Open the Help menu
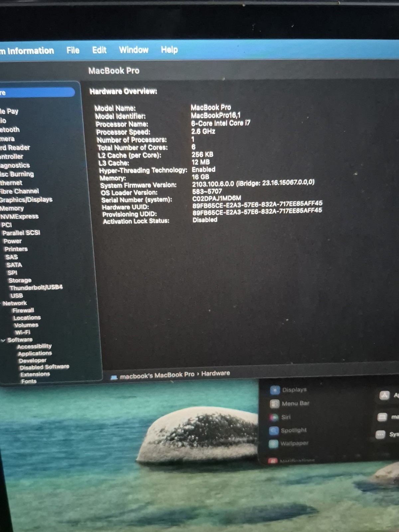Screen dimensions: 399x532 [169, 50]
